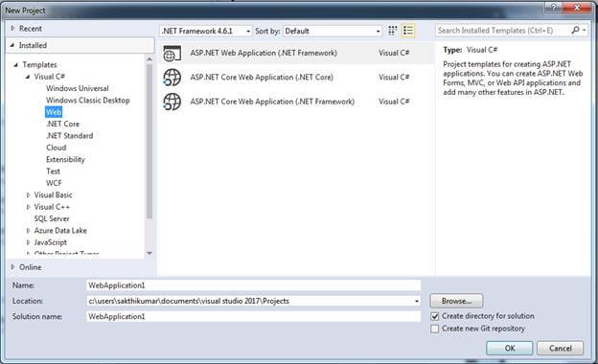Viewport: 598px width, 364px height.
Task: Select ASP.NET Core Web Application (.NET Framework)
Action: point(296,102)
